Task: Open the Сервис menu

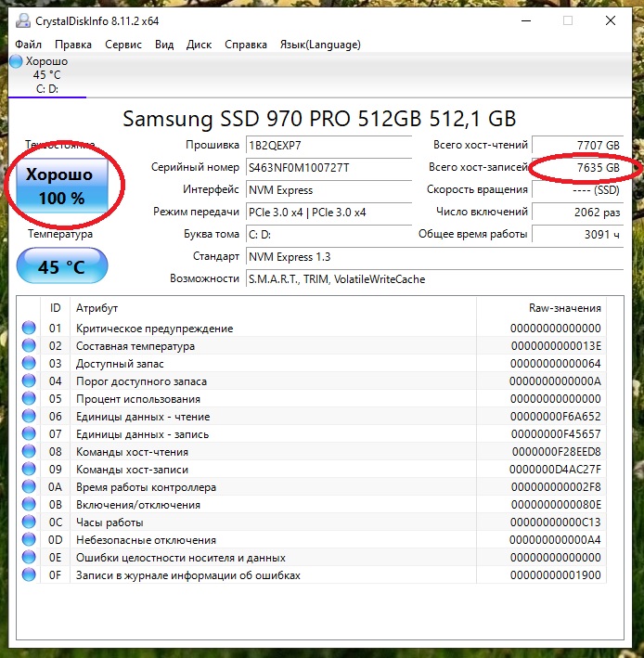Action: [123, 45]
